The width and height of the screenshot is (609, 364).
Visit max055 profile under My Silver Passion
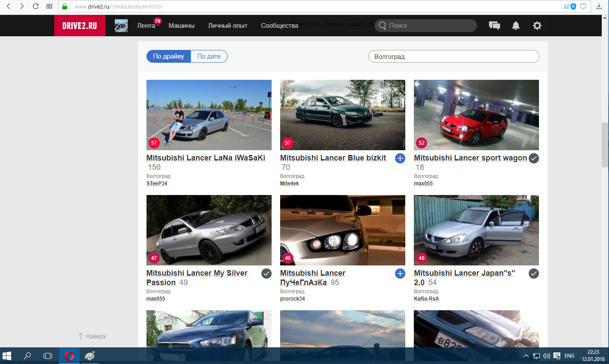156,299
